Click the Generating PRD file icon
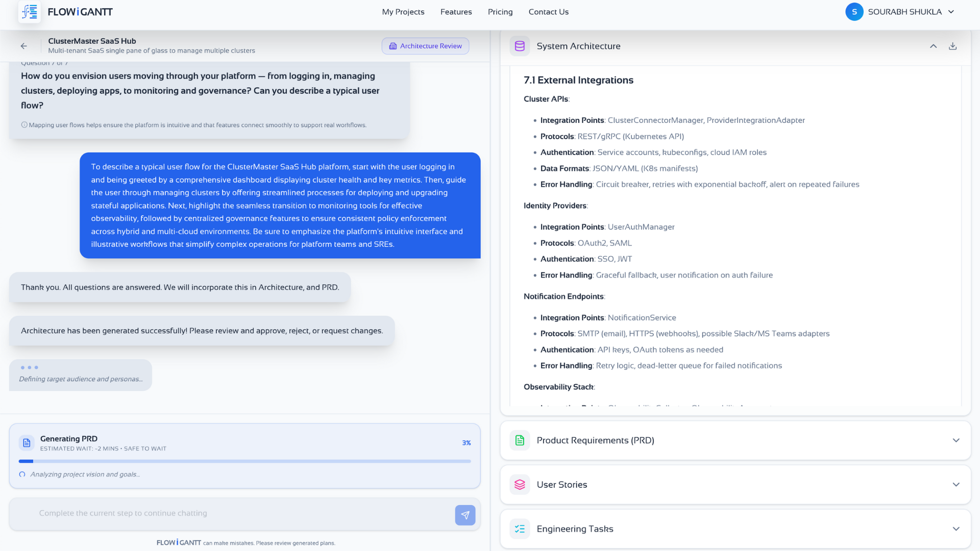Image resolution: width=980 pixels, height=551 pixels. tap(27, 443)
